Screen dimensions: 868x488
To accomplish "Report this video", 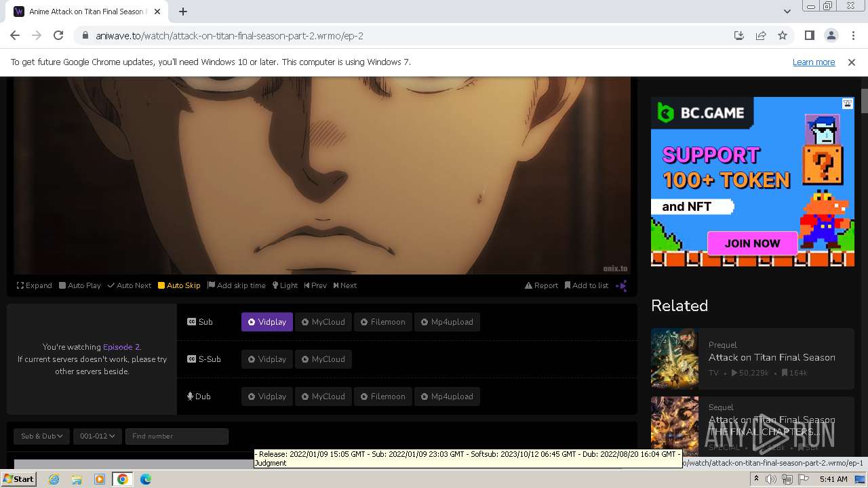I will click(541, 285).
